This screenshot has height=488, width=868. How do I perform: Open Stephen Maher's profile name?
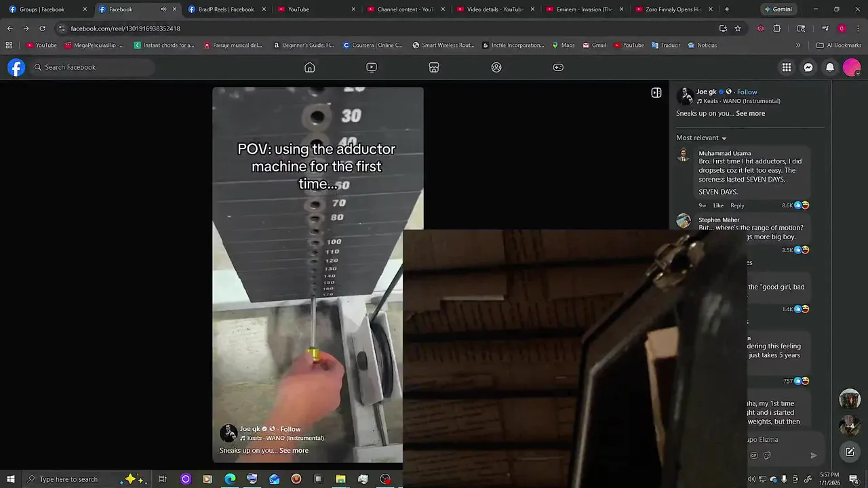click(x=719, y=220)
